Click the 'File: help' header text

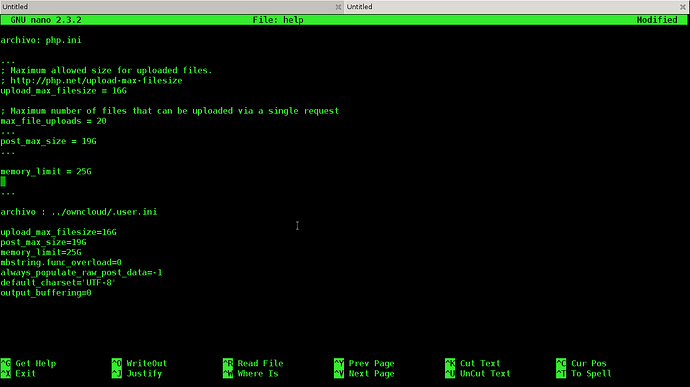pyautogui.click(x=278, y=20)
